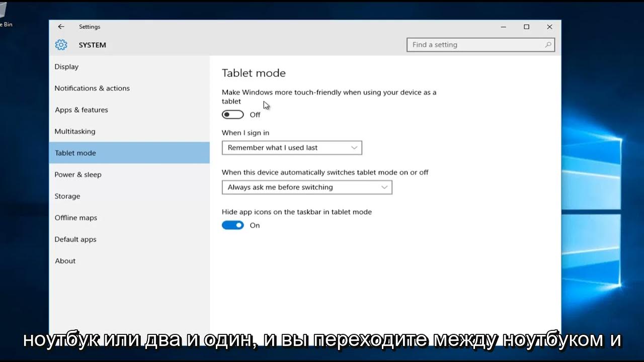This screenshot has width=644, height=362.
Task: Select About in the sidebar
Action: pos(129,261)
